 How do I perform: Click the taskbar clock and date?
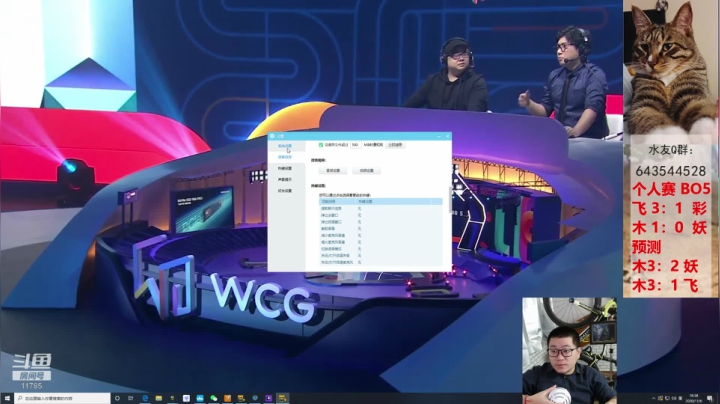693,398
